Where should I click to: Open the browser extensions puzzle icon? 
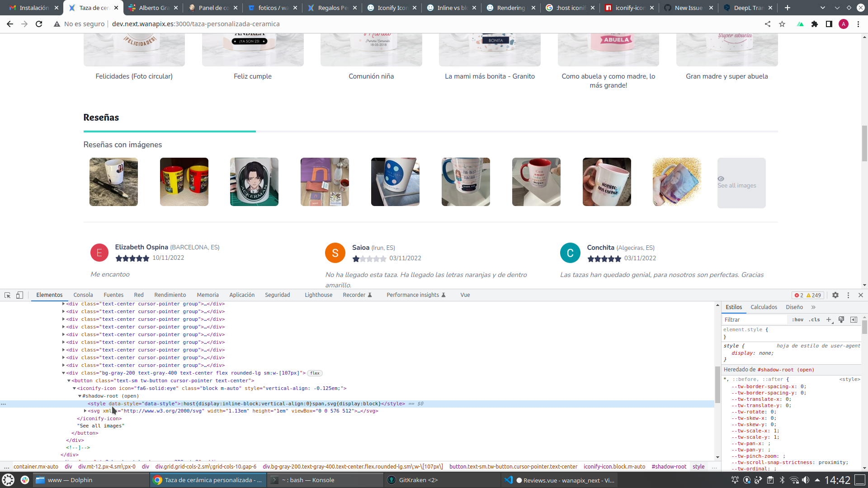[x=815, y=24]
